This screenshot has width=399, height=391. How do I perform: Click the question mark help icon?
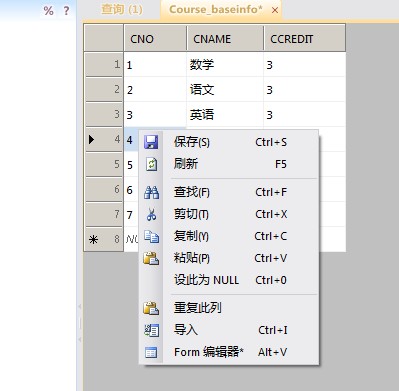66,11
